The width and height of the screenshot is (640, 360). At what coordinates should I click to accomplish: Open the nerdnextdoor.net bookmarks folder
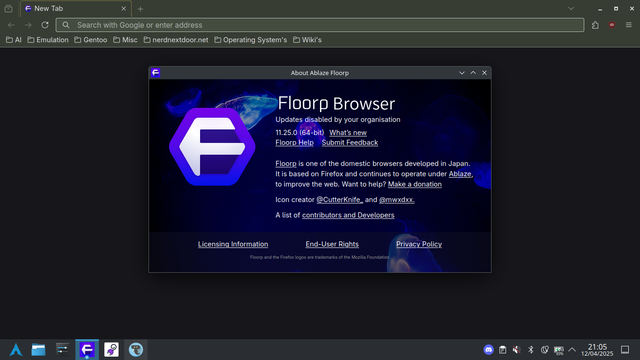176,40
